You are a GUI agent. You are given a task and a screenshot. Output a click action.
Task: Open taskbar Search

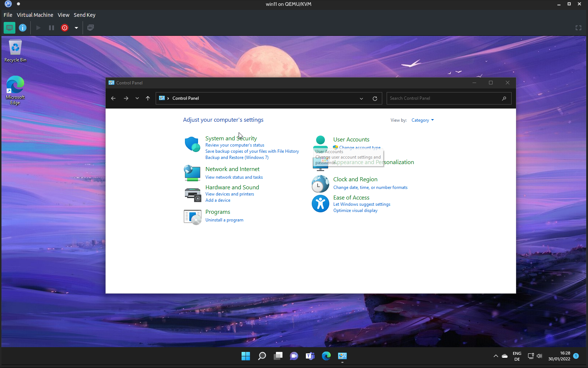coord(262,356)
